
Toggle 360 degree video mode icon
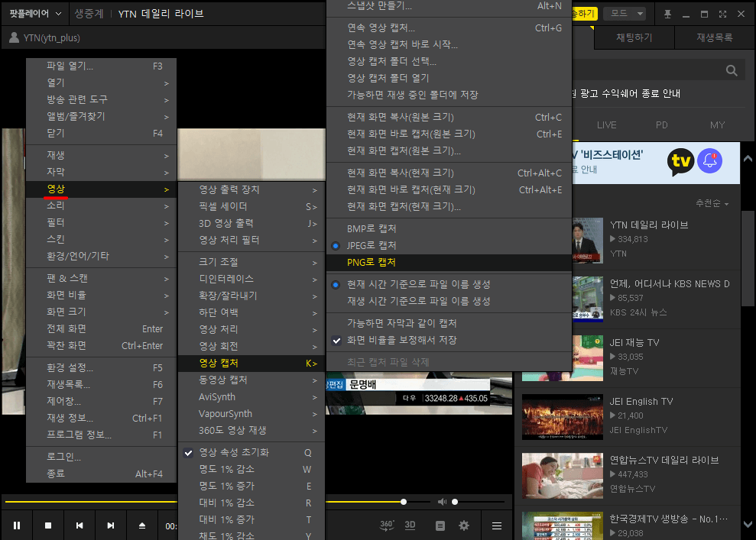[387, 525]
